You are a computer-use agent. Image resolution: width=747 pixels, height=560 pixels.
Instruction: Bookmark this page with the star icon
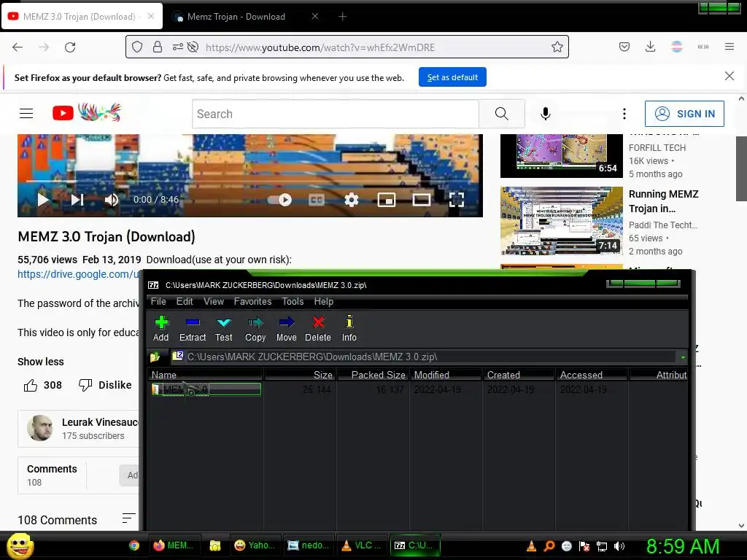557,47
